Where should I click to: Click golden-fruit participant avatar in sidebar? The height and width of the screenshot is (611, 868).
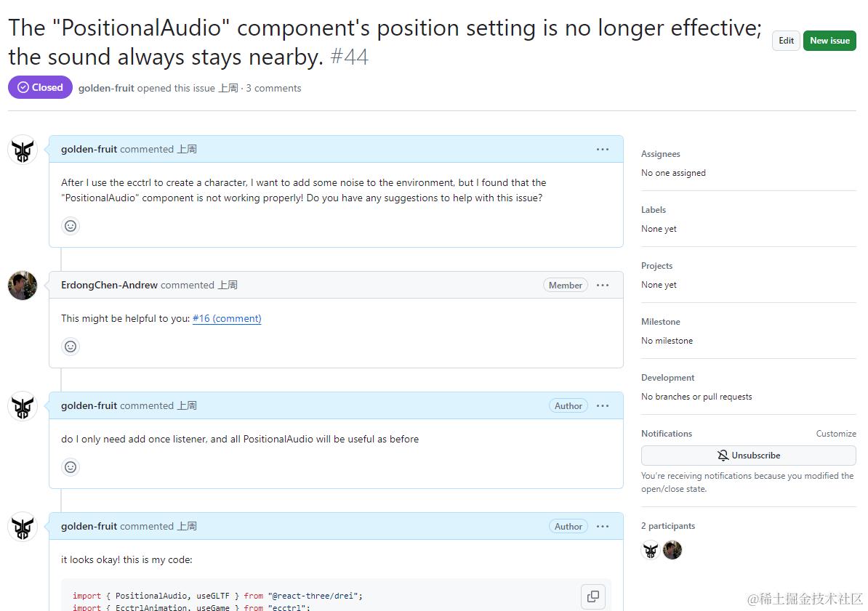(x=651, y=550)
